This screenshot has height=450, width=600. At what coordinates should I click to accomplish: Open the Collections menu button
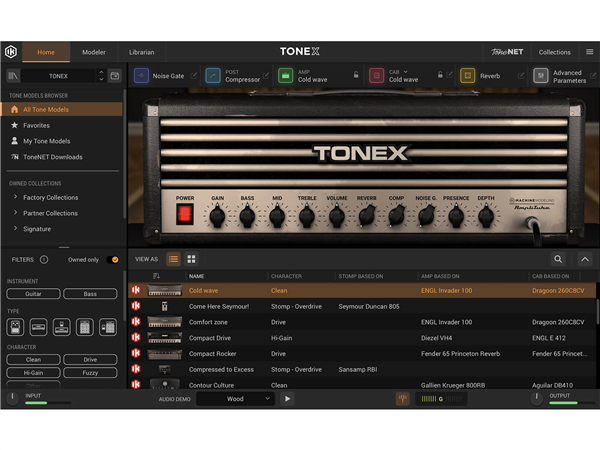pyautogui.click(x=555, y=52)
